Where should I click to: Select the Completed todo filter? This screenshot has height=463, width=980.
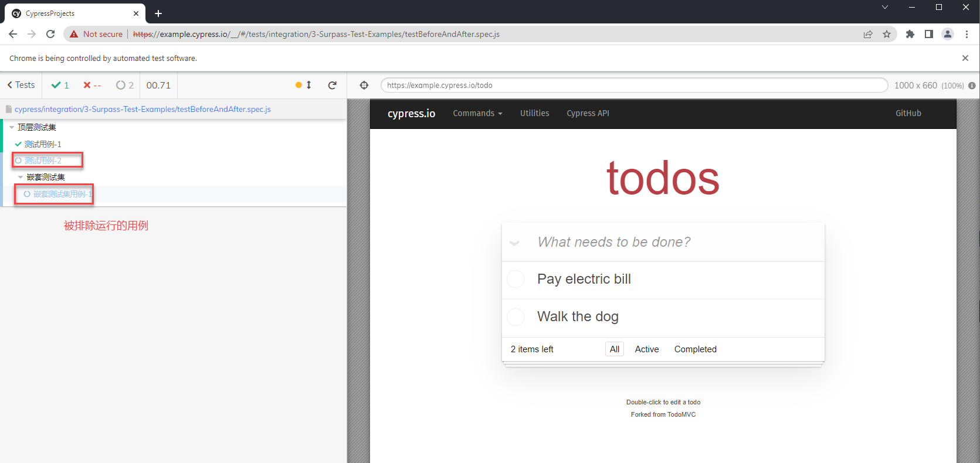tap(695, 349)
